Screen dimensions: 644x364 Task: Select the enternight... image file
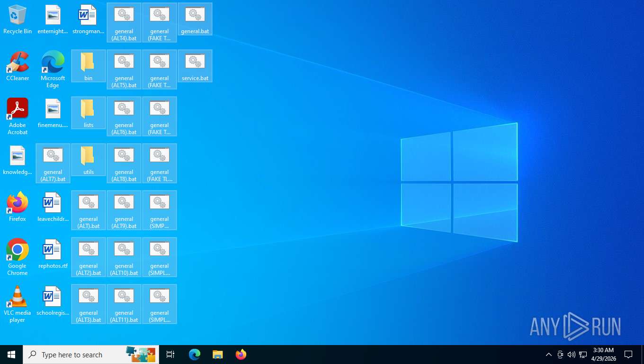(53, 19)
